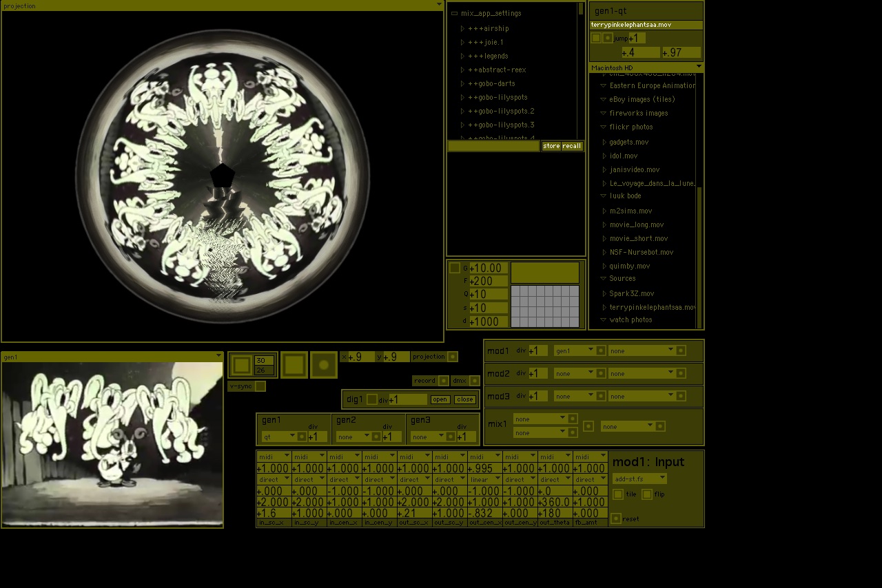This screenshot has height=588, width=882.
Task: Toggle the tile checkbox in mod1 Input
Action: click(x=618, y=494)
